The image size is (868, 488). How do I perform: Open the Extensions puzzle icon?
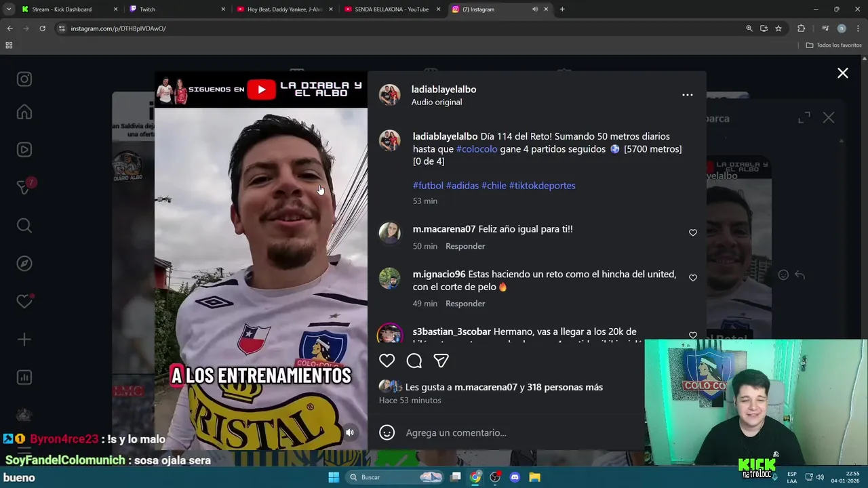click(802, 28)
